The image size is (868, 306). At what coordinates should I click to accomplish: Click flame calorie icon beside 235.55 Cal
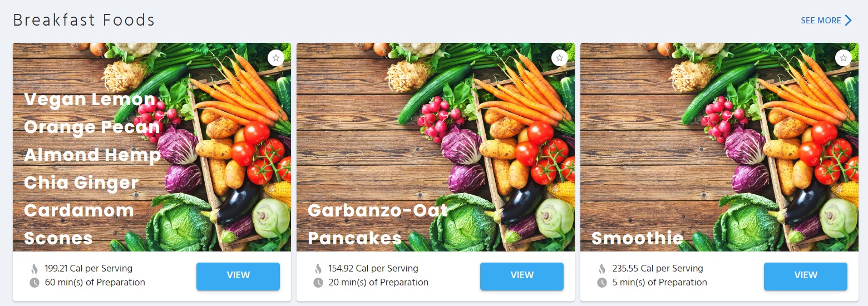pyautogui.click(x=602, y=269)
